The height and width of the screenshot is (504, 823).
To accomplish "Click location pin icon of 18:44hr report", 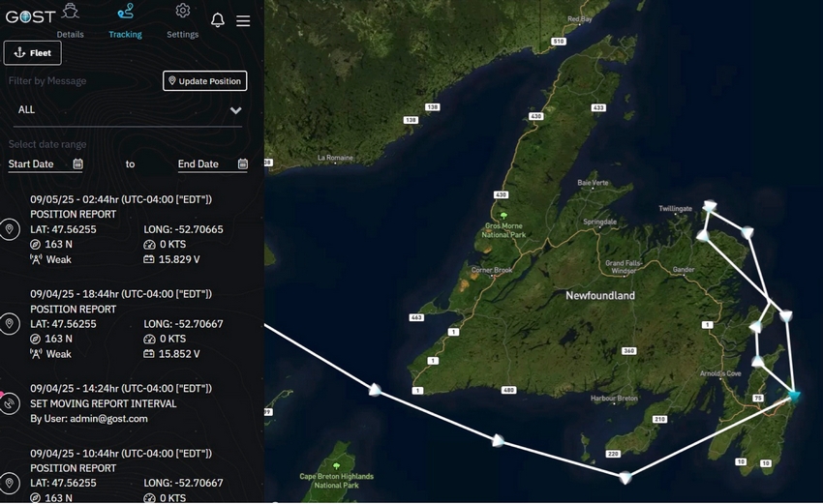I will 10,323.
